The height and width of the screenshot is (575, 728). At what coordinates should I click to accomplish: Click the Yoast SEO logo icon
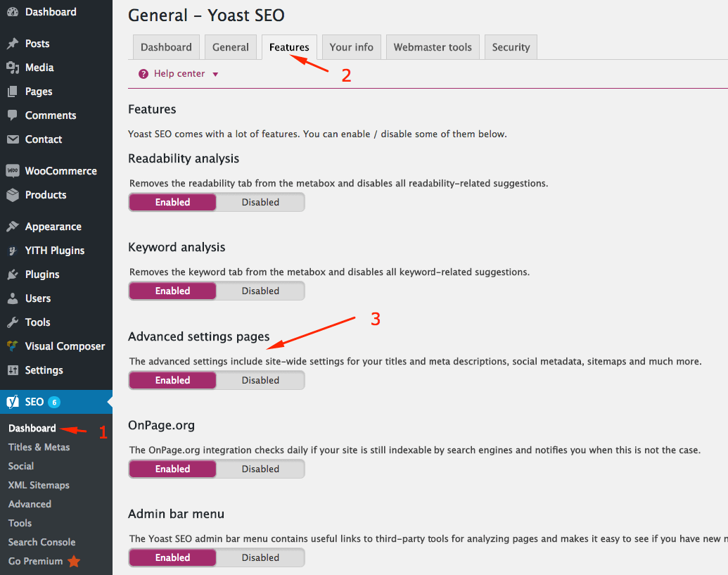coord(13,402)
